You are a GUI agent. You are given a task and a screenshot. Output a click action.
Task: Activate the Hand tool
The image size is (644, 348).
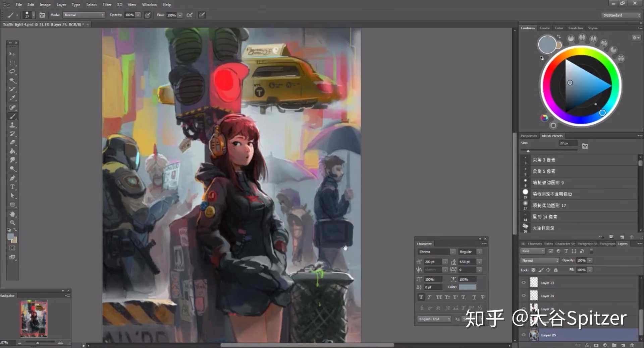(12, 214)
